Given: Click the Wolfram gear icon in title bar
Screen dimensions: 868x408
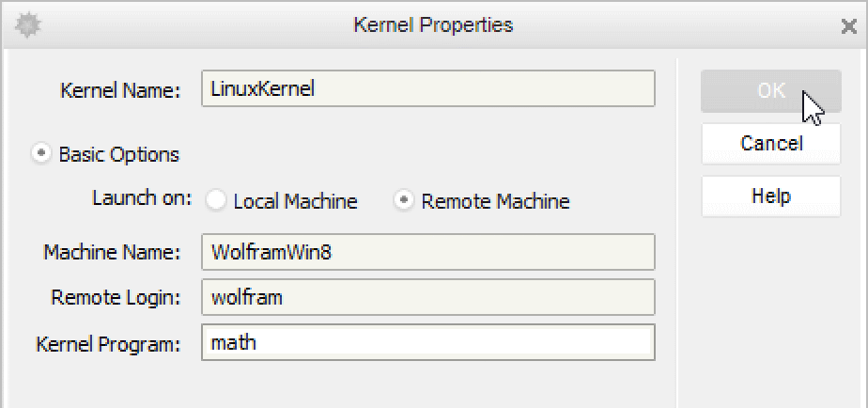Looking at the screenshot, I should tap(28, 25).
